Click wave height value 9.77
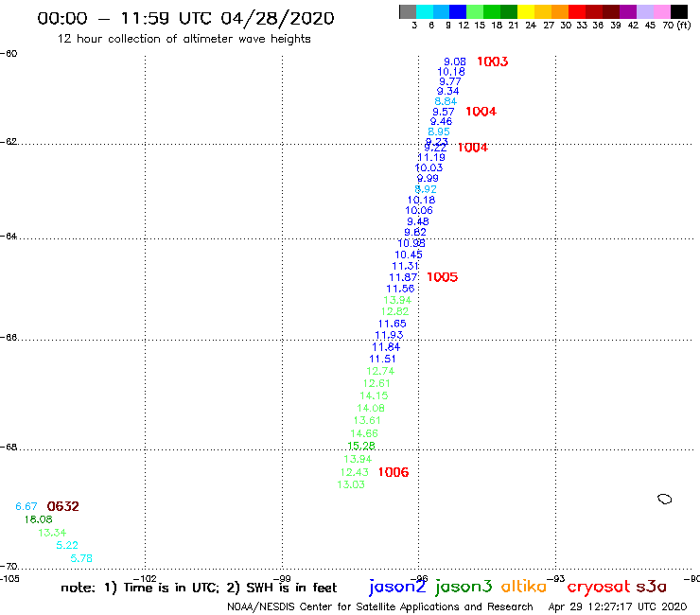 coord(450,81)
